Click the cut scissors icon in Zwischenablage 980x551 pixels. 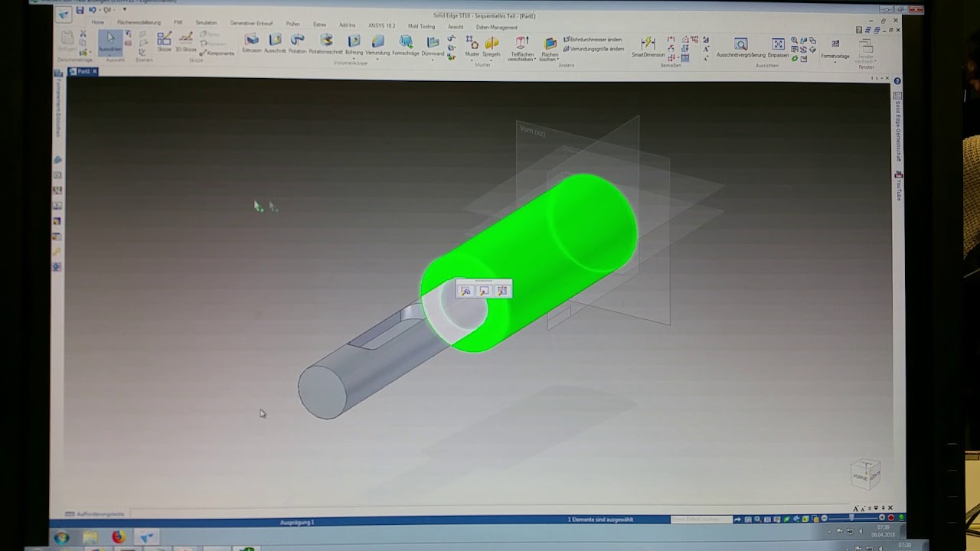(83, 34)
